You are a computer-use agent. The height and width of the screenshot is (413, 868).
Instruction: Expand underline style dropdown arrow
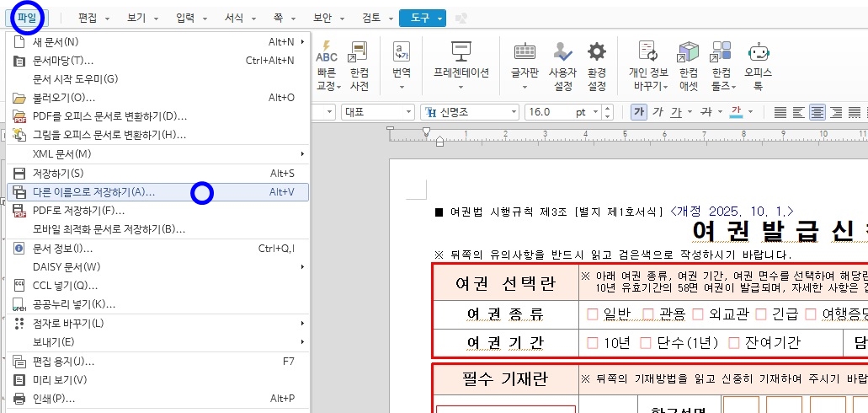(690, 113)
